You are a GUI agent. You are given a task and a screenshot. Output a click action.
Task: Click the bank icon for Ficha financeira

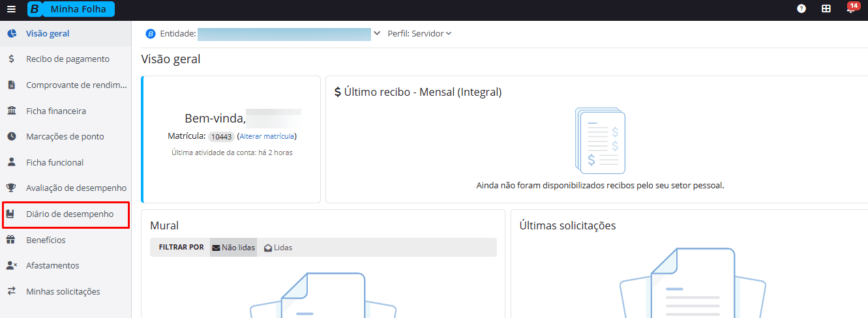[12, 111]
